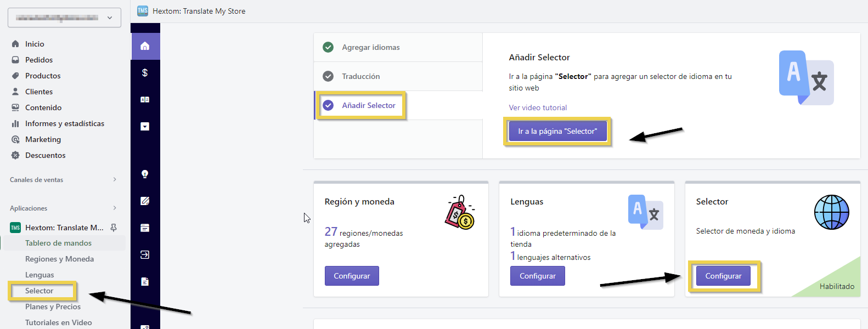Click the pencil edit icon in dark sidebar

pos(145,201)
